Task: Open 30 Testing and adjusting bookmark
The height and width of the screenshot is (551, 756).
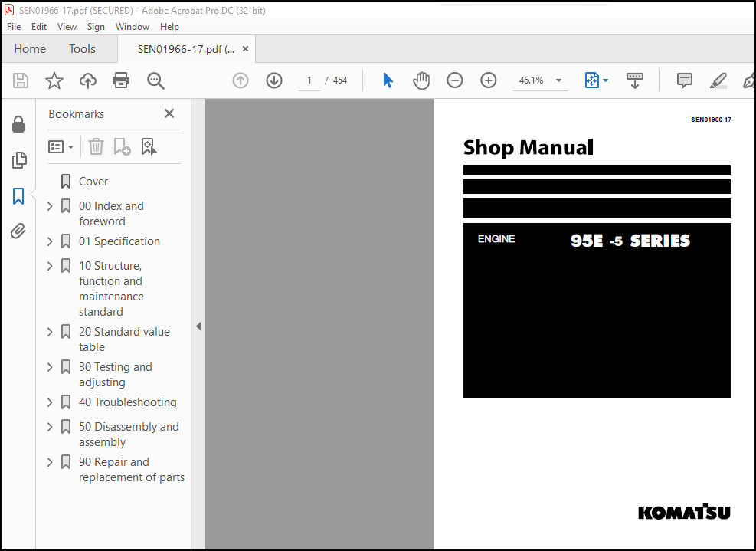Action: (x=115, y=375)
